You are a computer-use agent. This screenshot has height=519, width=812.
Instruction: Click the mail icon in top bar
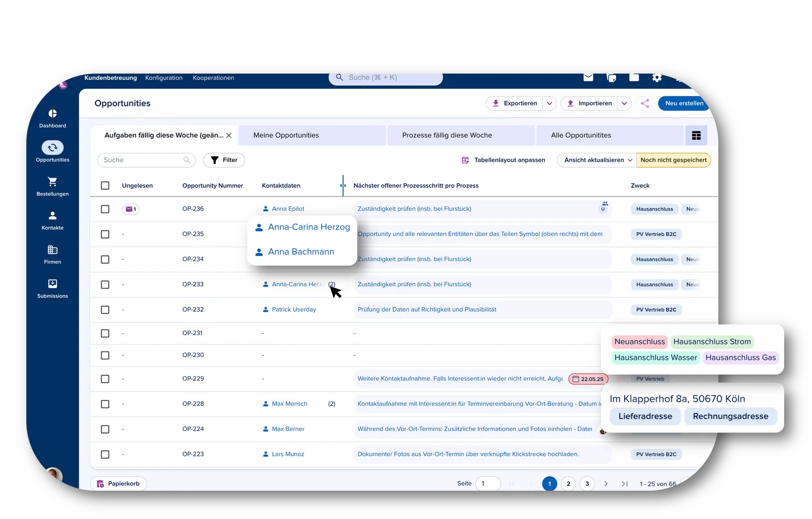click(x=588, y=77)
